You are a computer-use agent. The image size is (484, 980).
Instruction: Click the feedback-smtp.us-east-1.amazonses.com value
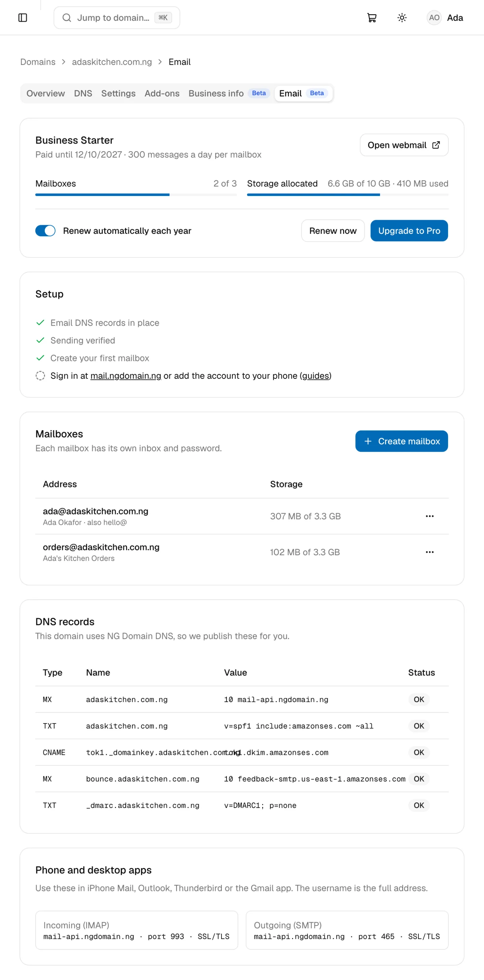point(315,779)
